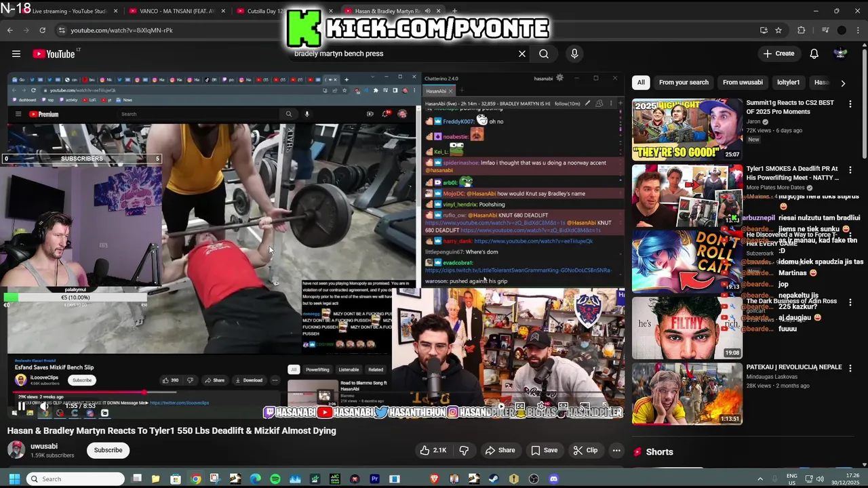Screen dimensions: 868x488
Task: Focus the Chrome address bar URL
Action: (407, 30)
